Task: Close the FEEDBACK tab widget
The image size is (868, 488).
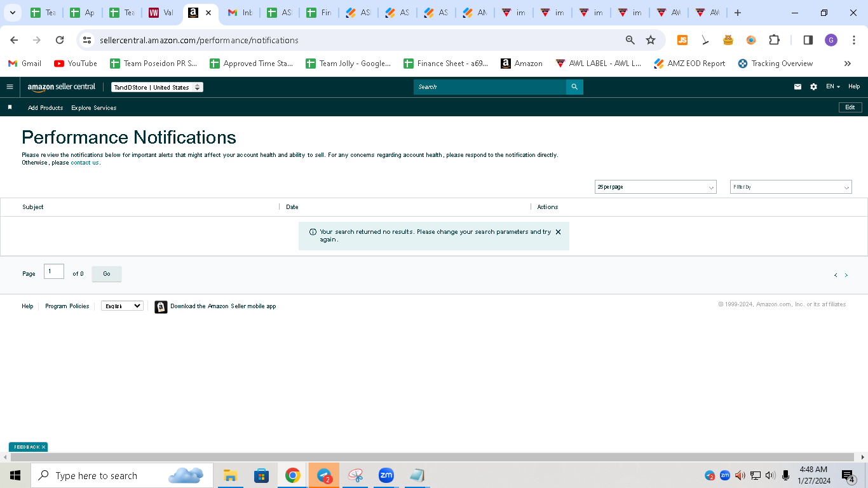Action: (x=43, y=447)
